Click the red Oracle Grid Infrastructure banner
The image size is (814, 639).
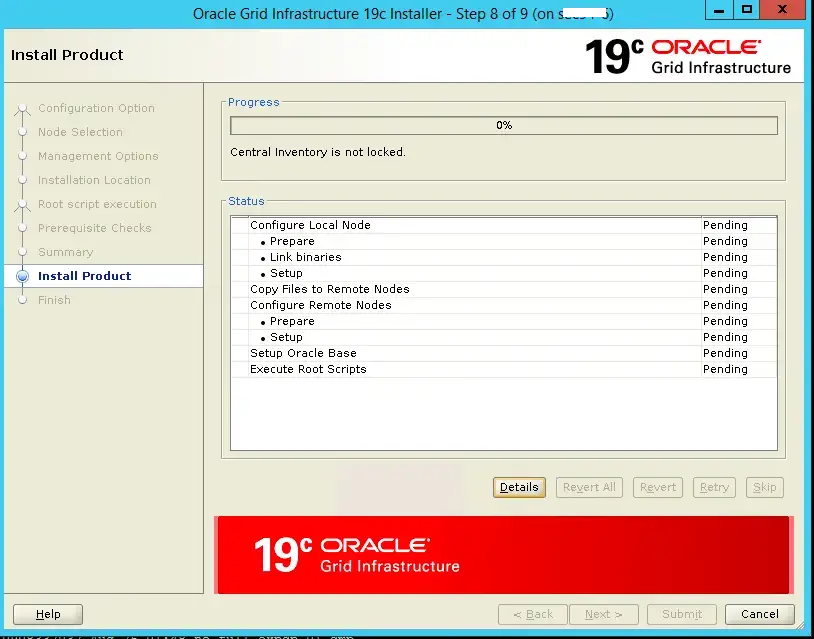click(x=503, y=555)
